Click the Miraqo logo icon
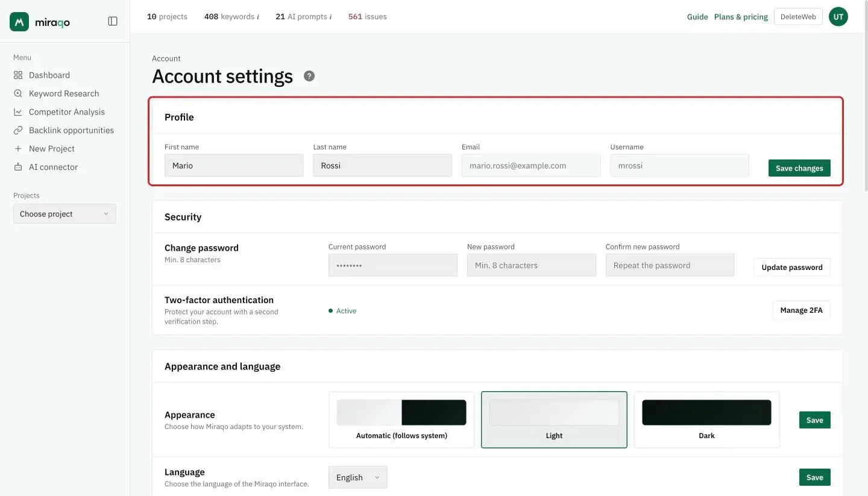 [x=19, y=22]
